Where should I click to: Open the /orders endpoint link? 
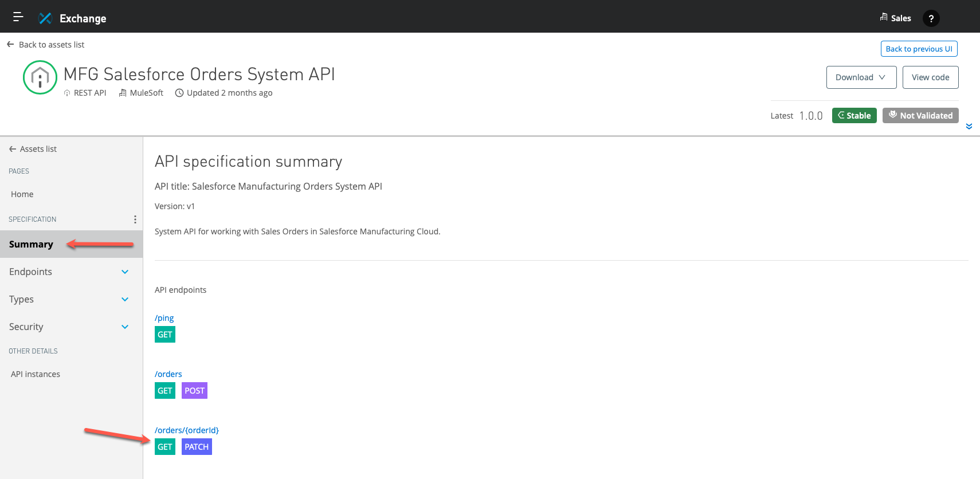(x=168, y=374)
